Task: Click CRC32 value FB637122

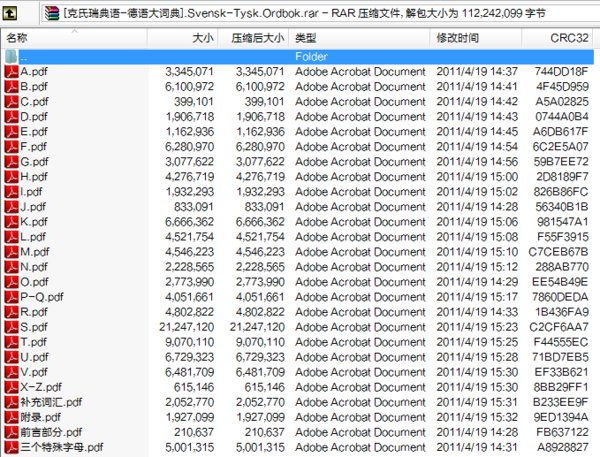Action: pos(562,432)
